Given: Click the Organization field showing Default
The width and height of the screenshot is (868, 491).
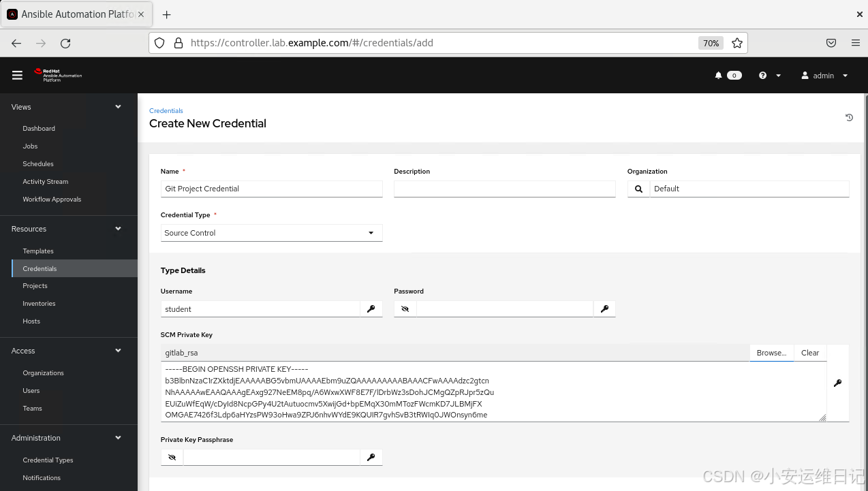Looking at the screenshot, I should point(749,189).
